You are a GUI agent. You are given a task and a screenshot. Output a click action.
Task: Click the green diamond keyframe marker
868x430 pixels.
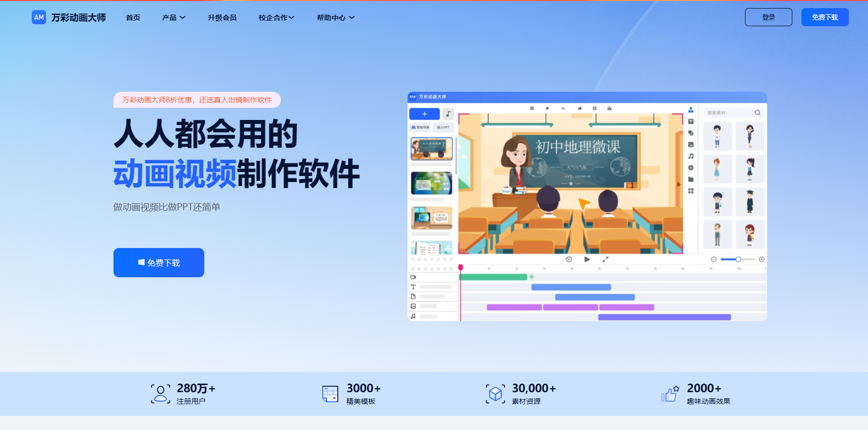pyautogui.click(x=532, y=277)
